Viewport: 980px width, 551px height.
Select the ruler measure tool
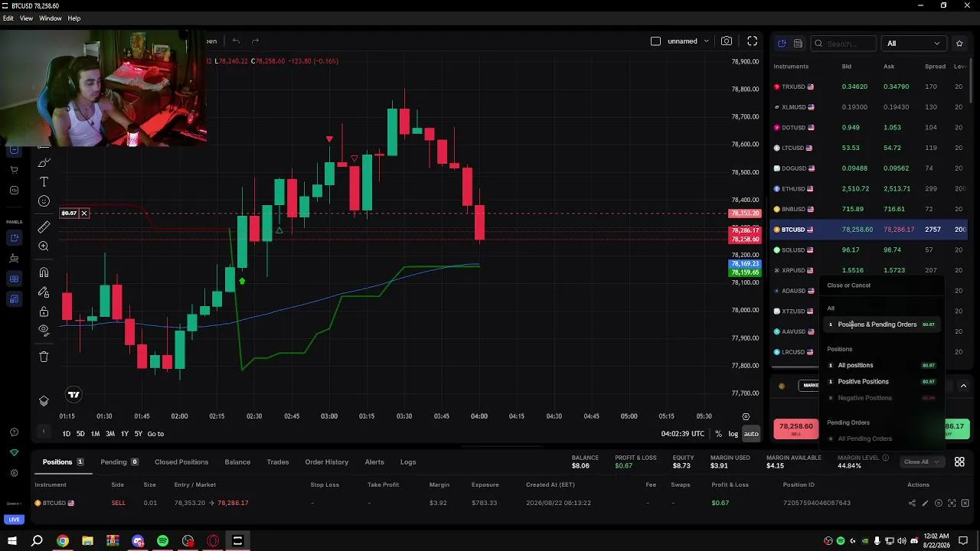[44, 227]
